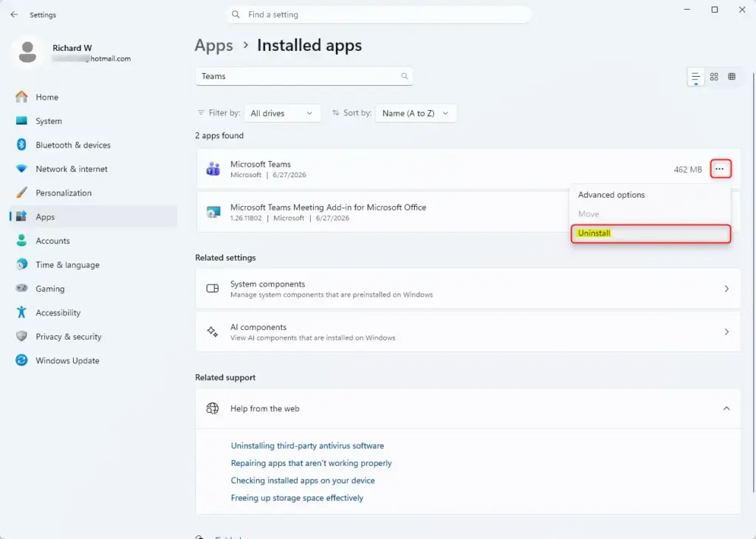
Task: Open Gaming settings
Action: point(94,289)
